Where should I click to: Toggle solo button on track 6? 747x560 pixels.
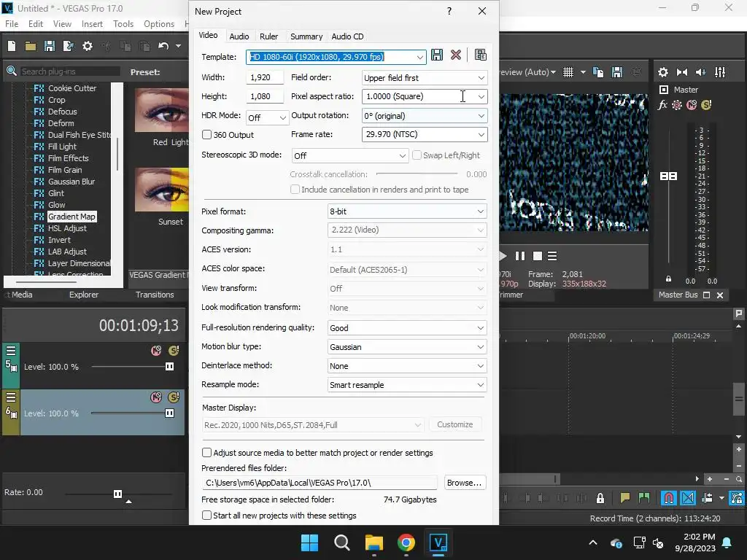(x=174, y=397)
